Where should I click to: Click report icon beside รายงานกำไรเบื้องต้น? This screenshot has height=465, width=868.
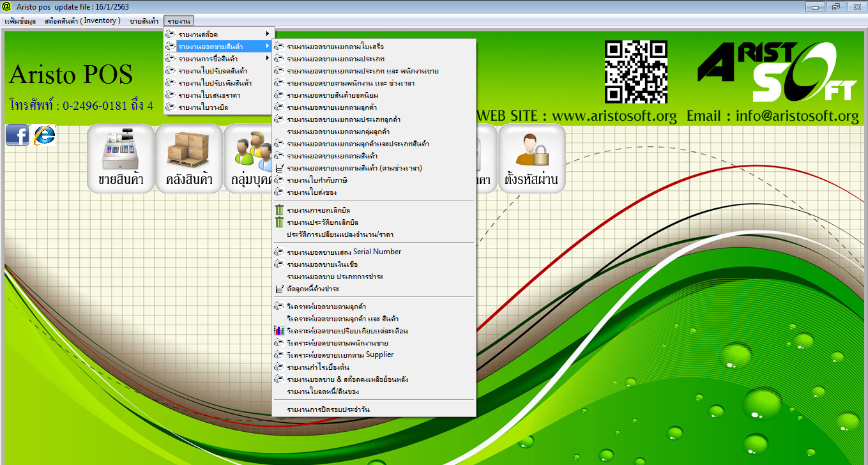point(279,367)
